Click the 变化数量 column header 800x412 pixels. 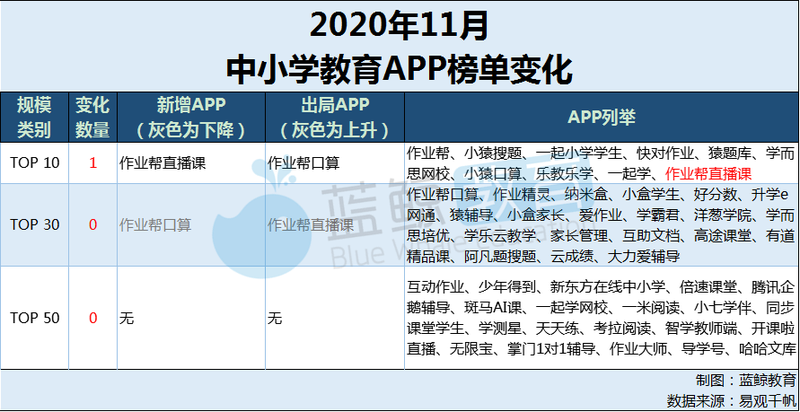click(x=93, y=117)
